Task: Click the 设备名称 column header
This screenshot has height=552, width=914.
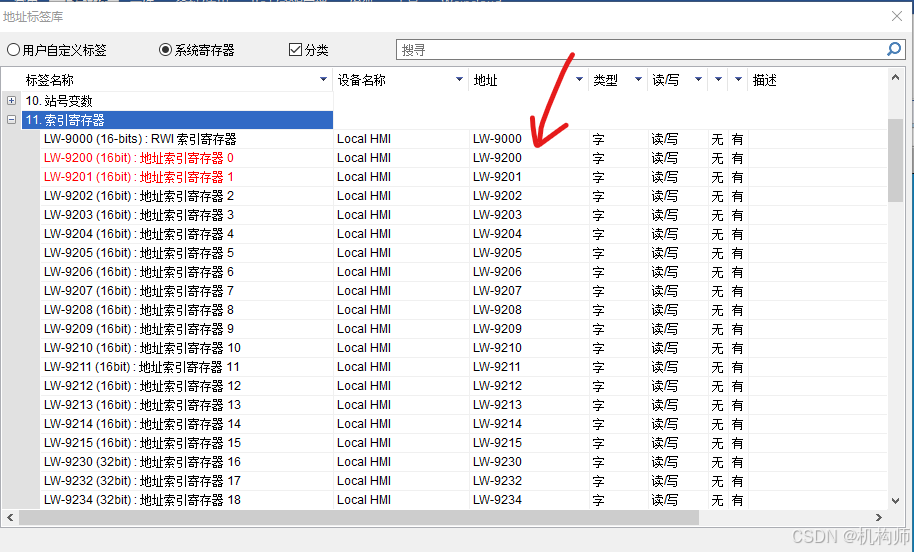Action: [361, 80]
